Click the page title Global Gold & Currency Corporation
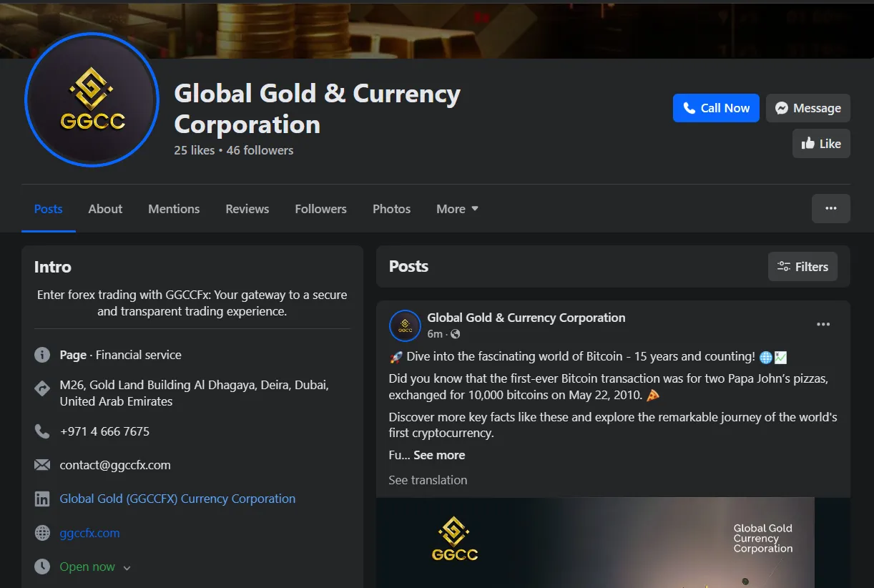This screenshot has width=874, height=588. [318, 109]
